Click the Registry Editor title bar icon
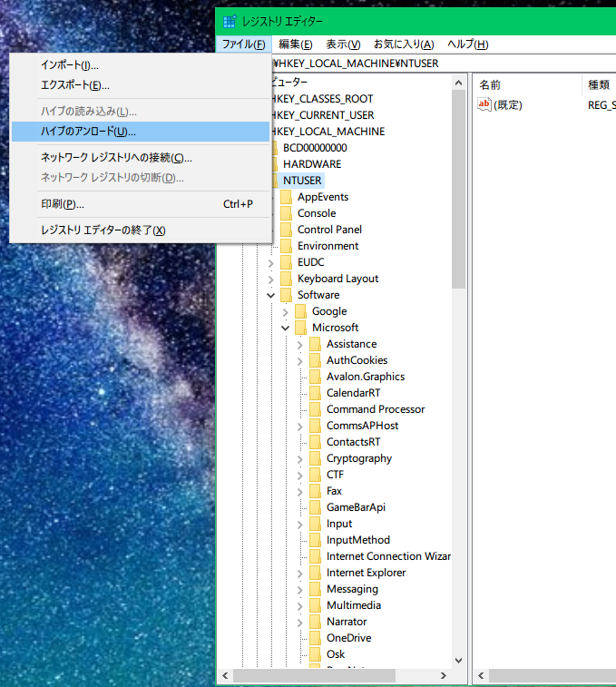 pyautogui.click(x=230, y=21)
